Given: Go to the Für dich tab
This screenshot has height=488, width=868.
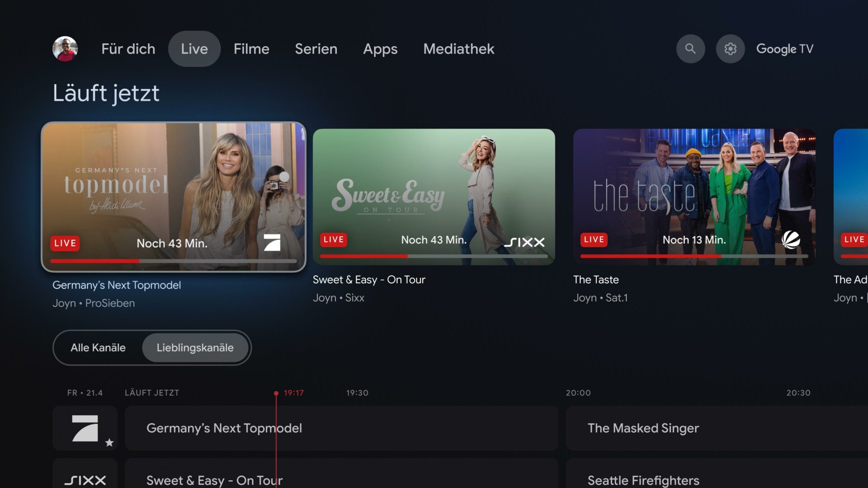Looking at the screenshot, I should 128,49.
